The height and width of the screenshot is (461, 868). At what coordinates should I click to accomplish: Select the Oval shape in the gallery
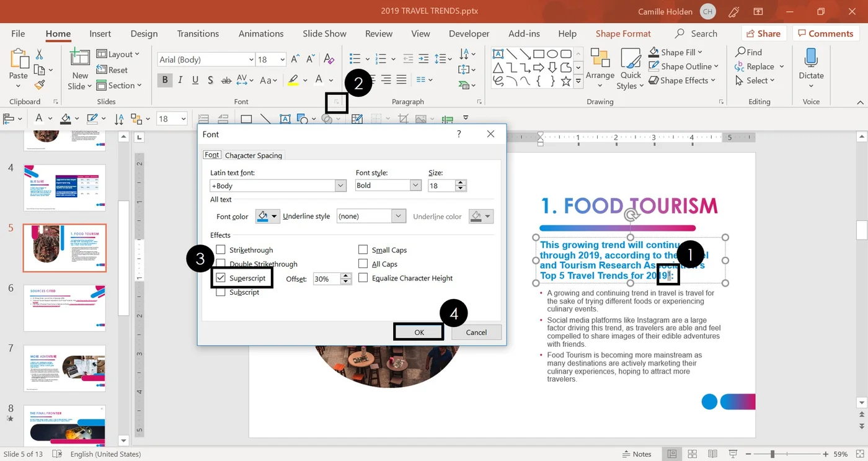(552, 55)
